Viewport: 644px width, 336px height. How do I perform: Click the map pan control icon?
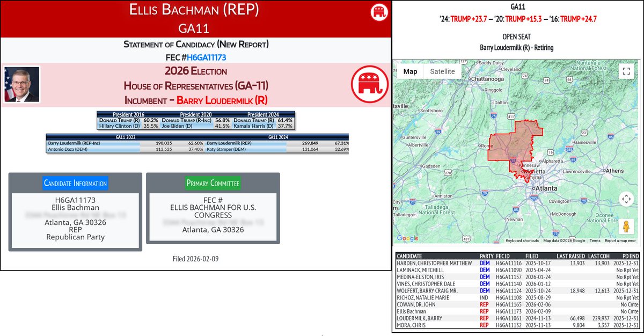[x=626, y=199]
